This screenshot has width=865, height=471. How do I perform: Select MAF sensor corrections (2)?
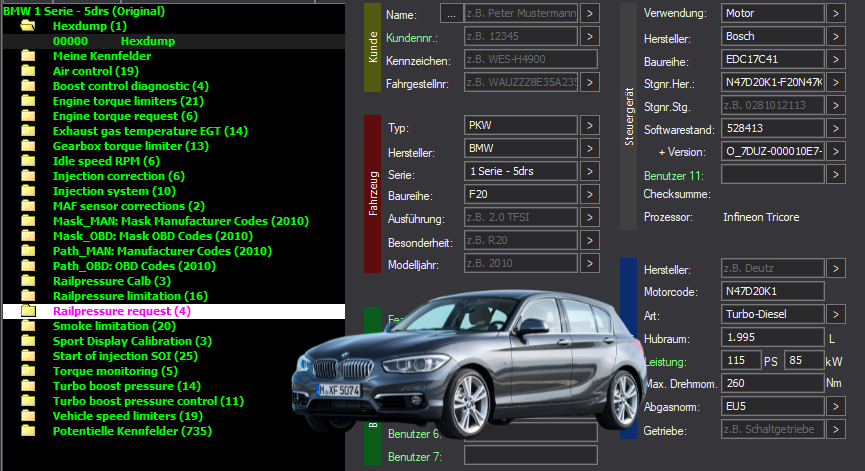coord(129,206)
